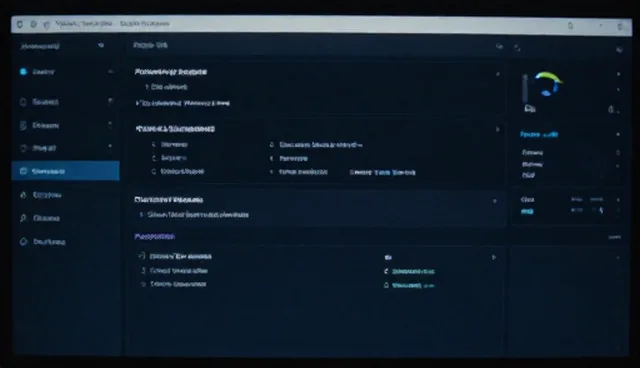The width and height of the screenshot is (640, 368).
Task: Expand the chevron of the fourth sidebar item
Action: (110, 146)
